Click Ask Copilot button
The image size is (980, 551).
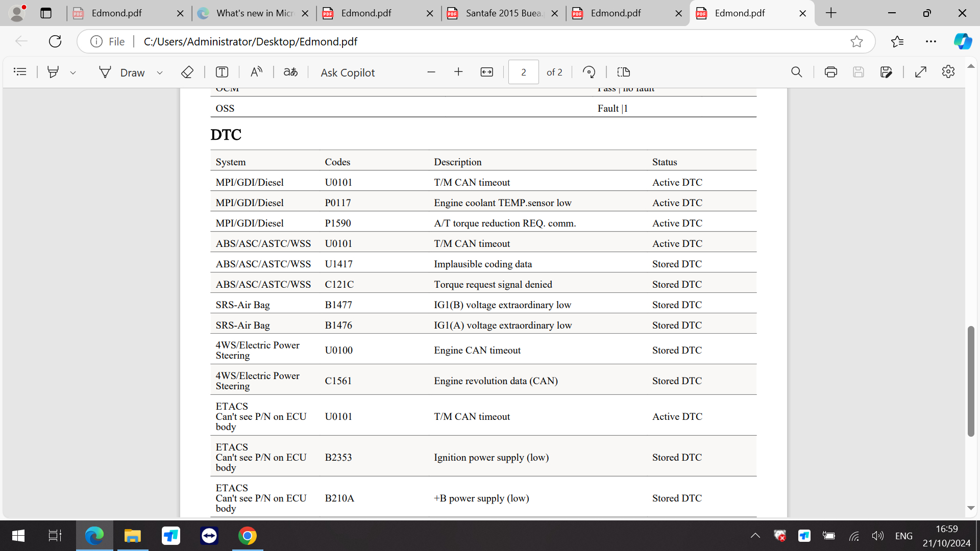tap(348, 72)
